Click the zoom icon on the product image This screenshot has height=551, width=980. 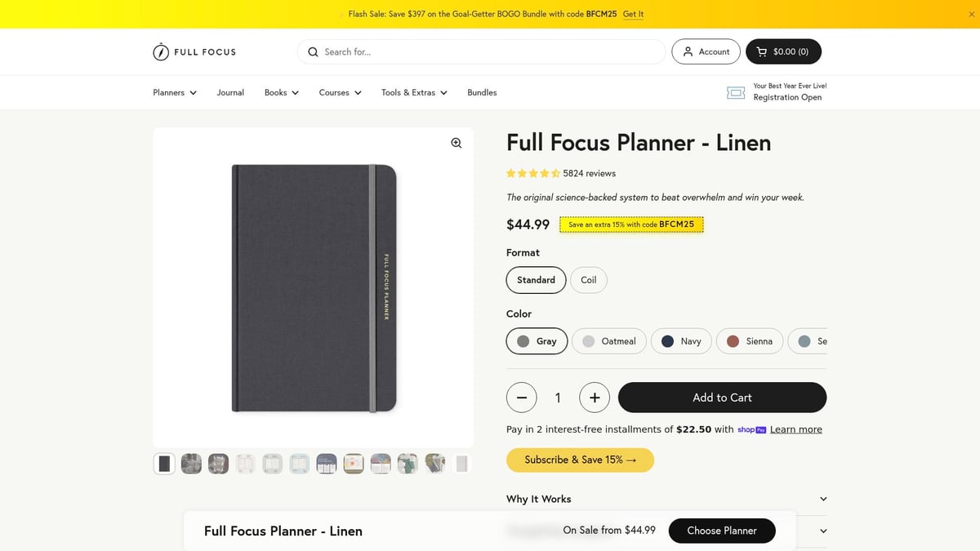click(x=455, y=143)
